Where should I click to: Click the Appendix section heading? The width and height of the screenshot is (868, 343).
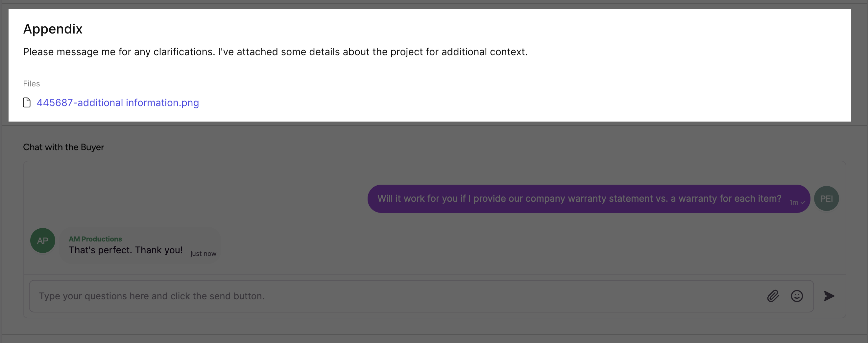click(x=53, y=29)
